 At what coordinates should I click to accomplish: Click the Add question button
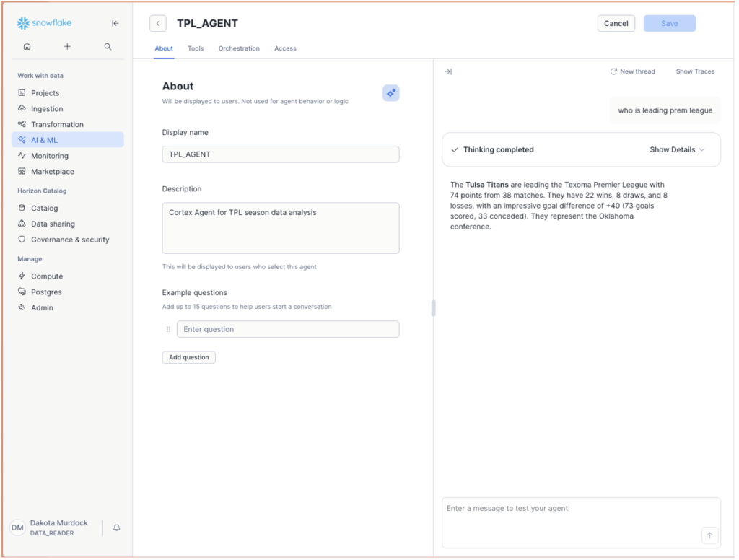pyautogui.click(x=188, y=358)
